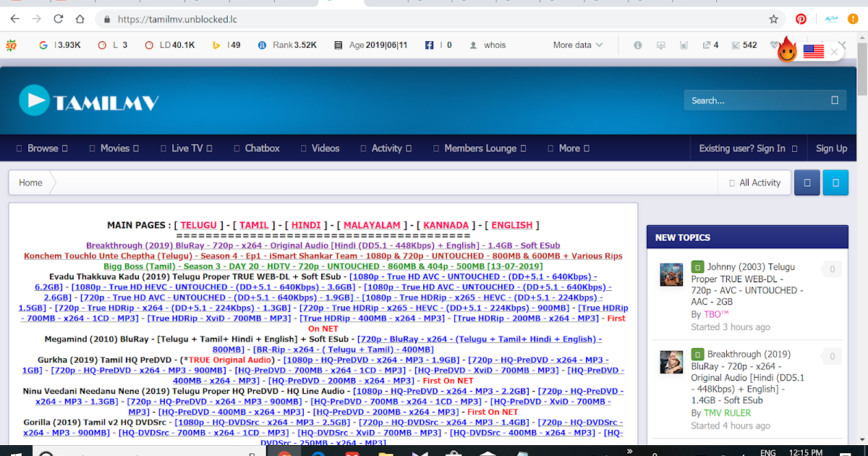Click the ENG language indicator in taskbar
Image resolution: width=868 pixels, height=456 pixels.
point(768,452)
